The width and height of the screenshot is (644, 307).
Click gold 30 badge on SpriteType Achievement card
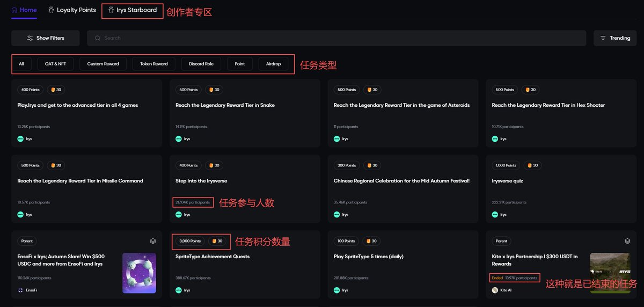[x=217, y=241]
